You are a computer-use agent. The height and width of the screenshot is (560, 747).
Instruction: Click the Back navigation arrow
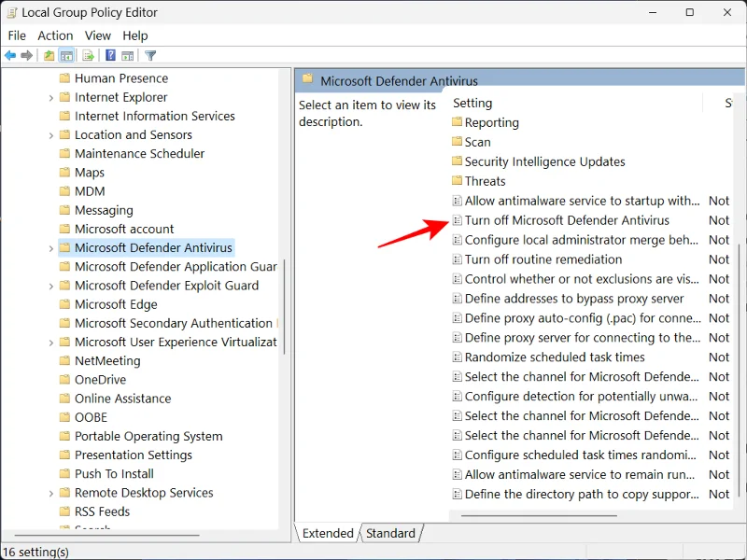(9, 55)
